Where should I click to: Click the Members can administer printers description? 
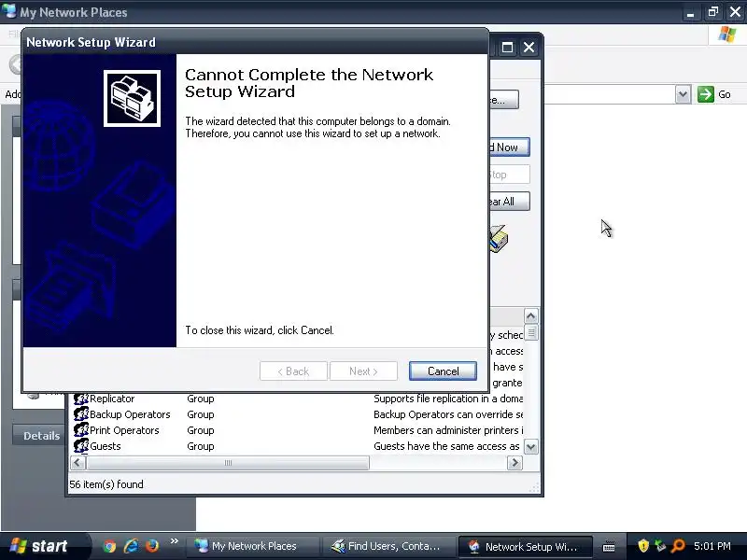(x=448, y=430)
